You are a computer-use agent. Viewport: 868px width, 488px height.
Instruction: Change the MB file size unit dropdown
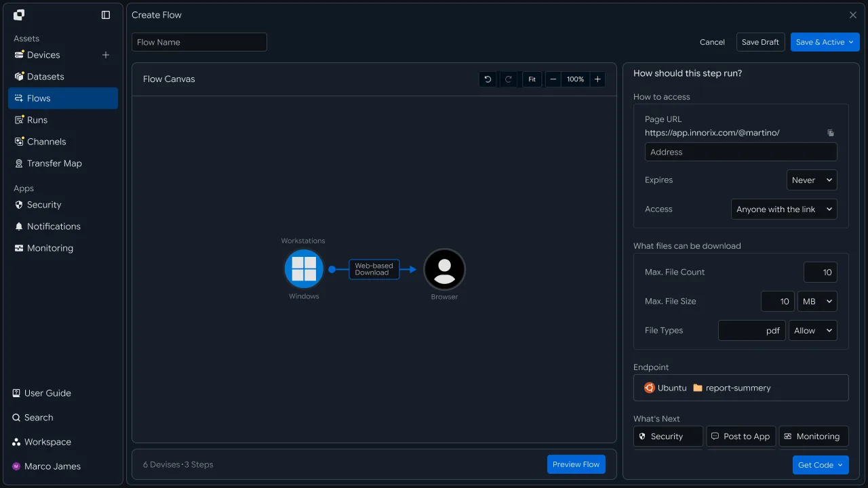point(817,302)
